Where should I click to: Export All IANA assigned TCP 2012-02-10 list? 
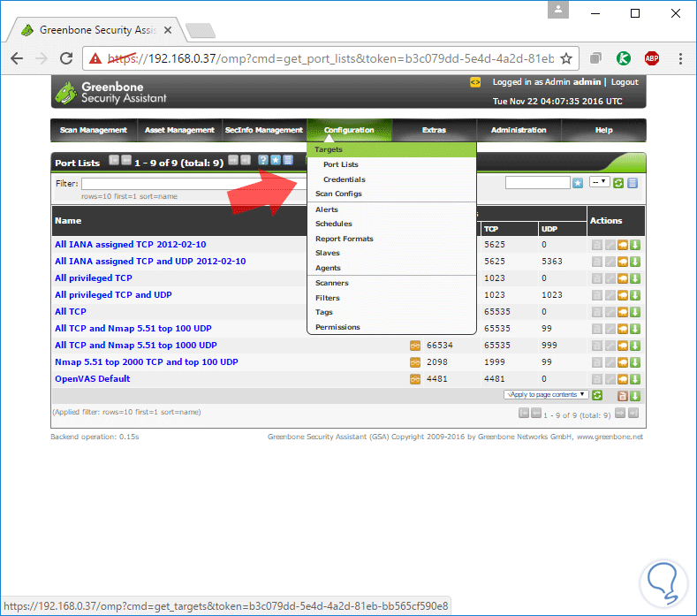pyautogui.click(x=635, y=245)
